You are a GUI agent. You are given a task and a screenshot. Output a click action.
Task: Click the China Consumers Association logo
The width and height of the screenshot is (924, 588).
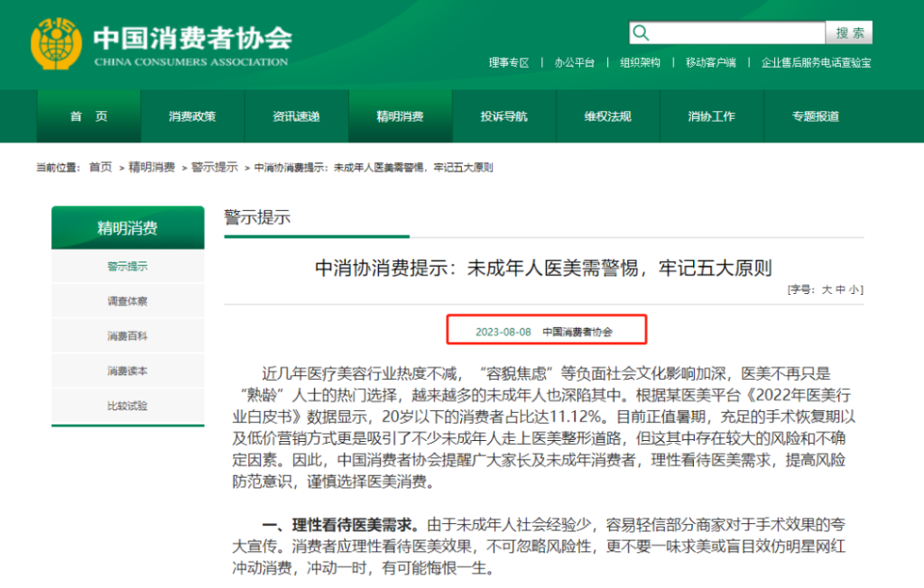(56, 45)
